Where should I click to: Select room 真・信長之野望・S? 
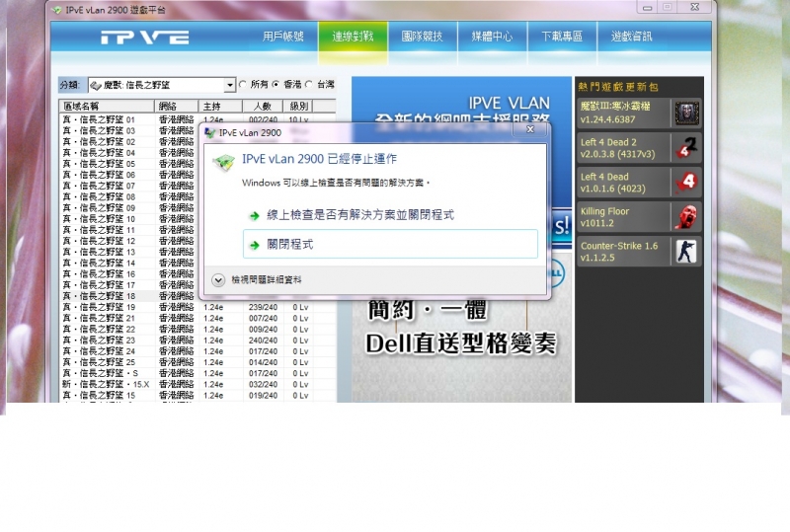101,374
